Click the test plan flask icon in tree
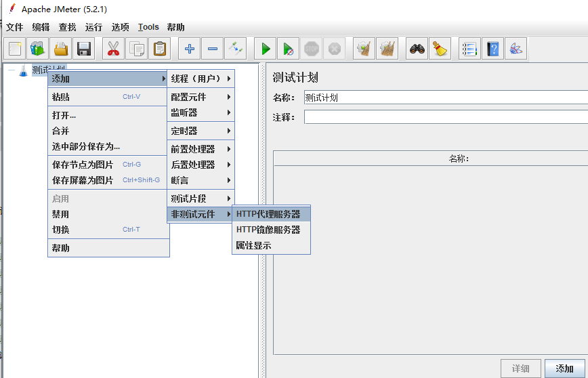Image resolution: width=588 pixels, height=378 pixels. click(x=23, y=70)
